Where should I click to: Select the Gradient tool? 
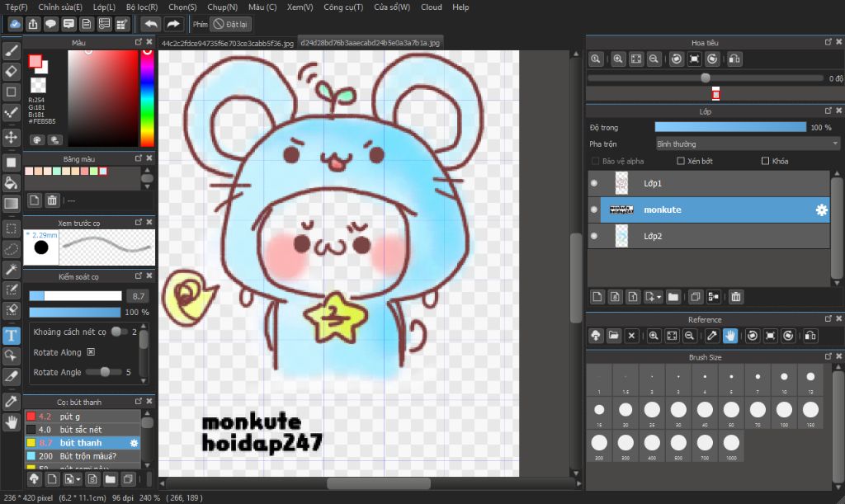pyautogui.click(x=12, y=204)
